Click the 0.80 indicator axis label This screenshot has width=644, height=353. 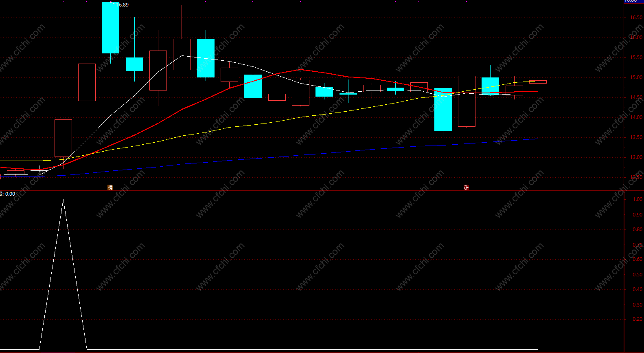(637, 229)
